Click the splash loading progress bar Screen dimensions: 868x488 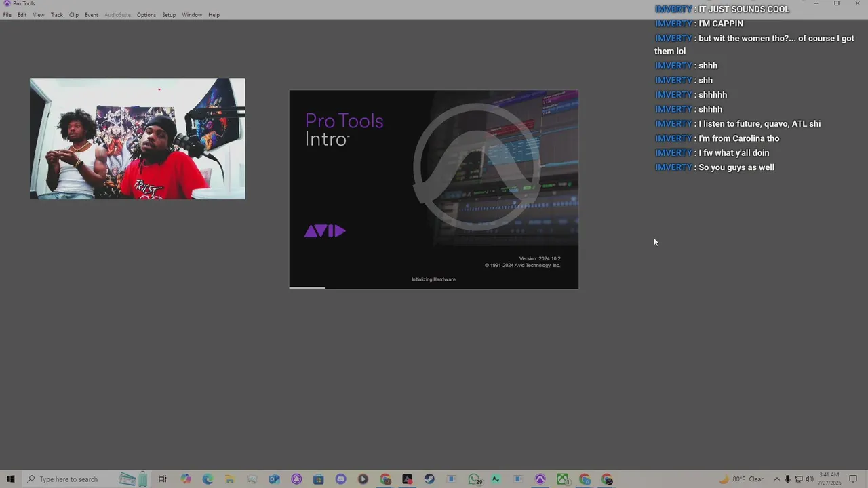coord(434,287)
